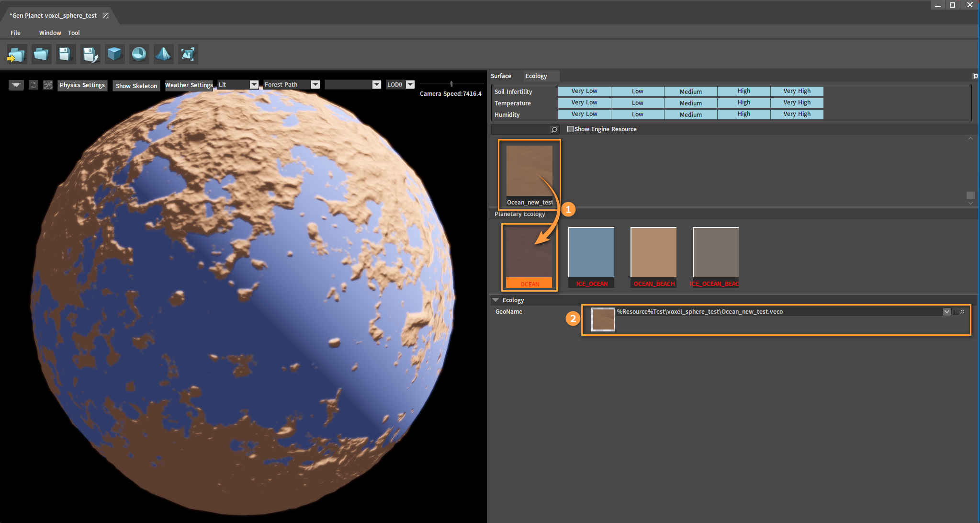Image resolution: width=980 pixels, height=523 pixels.
Task: Click the save-as floppy icon with arrow
Action: [x=90, y=55]
